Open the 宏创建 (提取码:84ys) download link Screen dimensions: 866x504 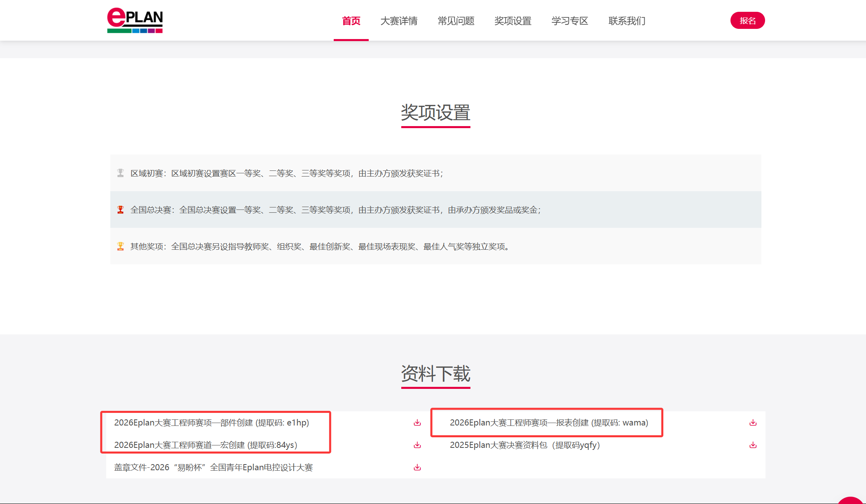(x=206, y=445)
